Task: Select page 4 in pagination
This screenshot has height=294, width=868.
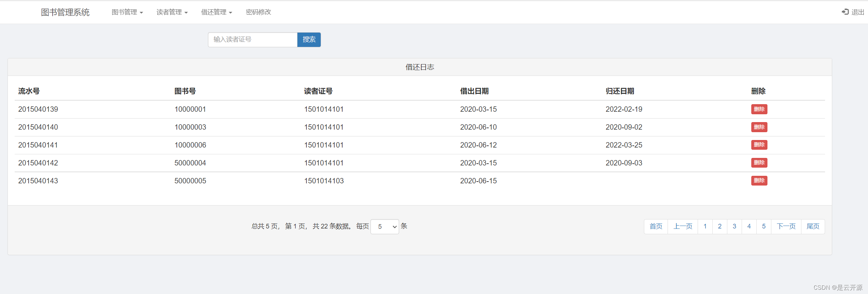Action: [749, 227]
